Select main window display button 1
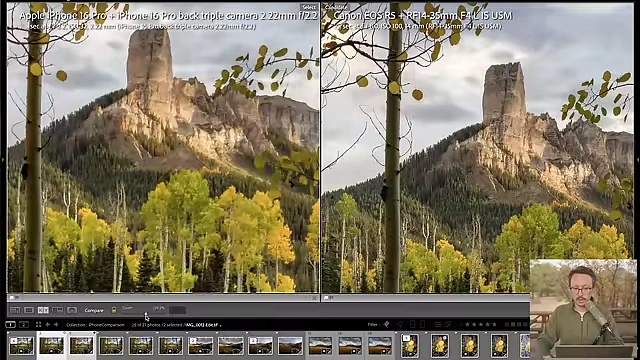Screen dimensions: 640x360 [x=11, y=324]
